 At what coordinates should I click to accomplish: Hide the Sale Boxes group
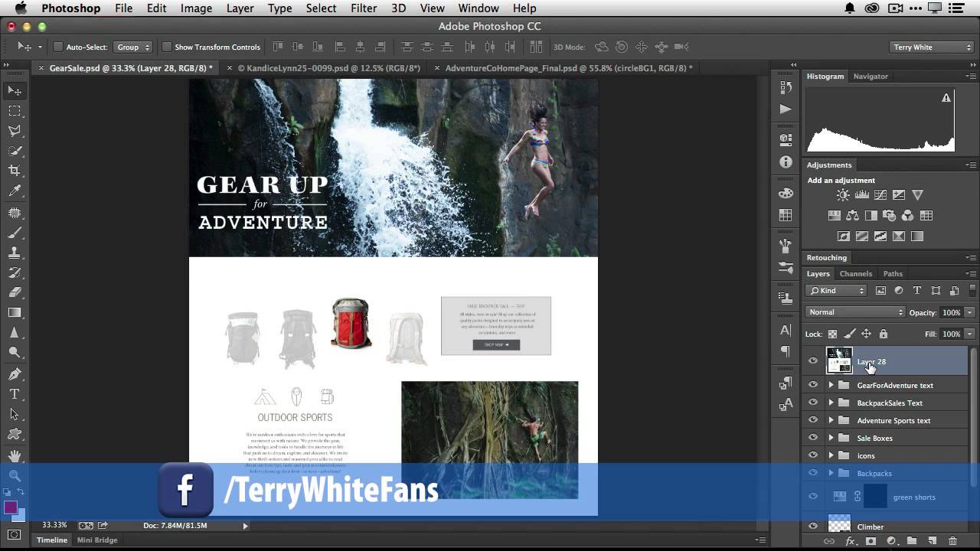coord(813,438)
